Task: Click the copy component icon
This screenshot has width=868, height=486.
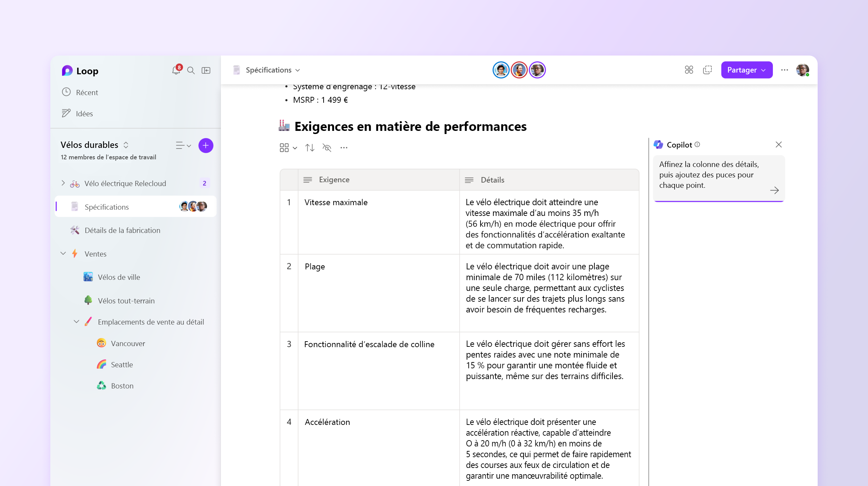Action: click(x=707, y=70)
